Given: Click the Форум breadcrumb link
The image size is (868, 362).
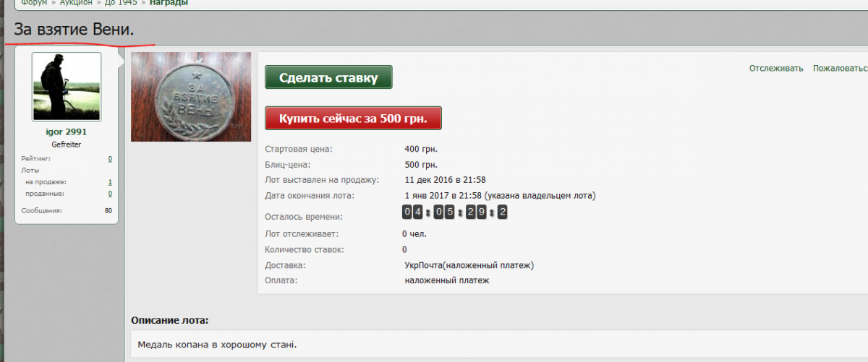Looking at the screenshot, I should pyautogui.click(x=34, y=3).
